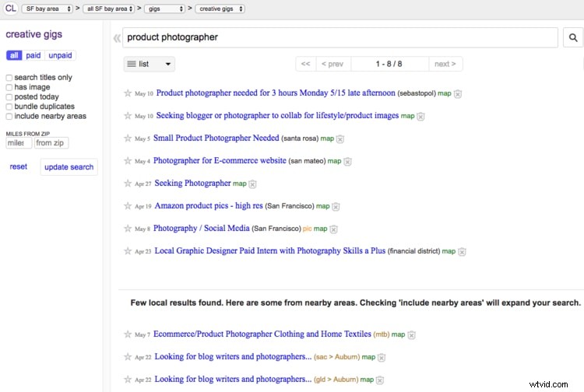Select the paid filter tab
Screen dimensions: 584x392
33,55
